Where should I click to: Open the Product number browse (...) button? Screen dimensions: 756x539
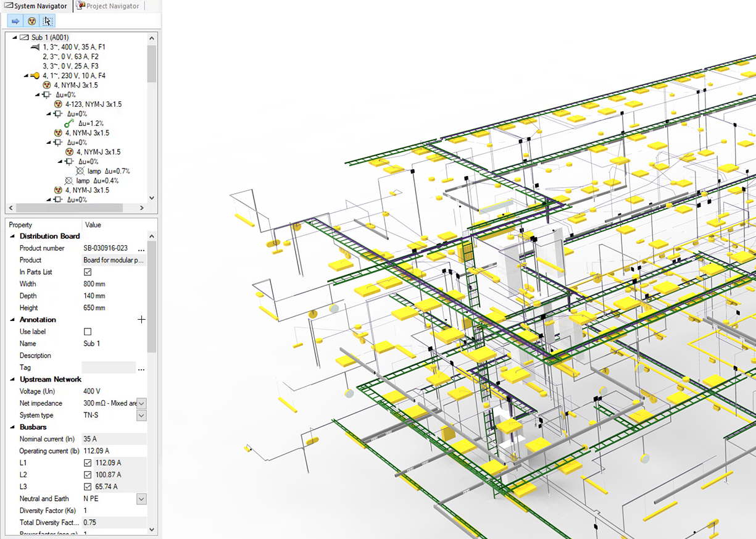141,249
